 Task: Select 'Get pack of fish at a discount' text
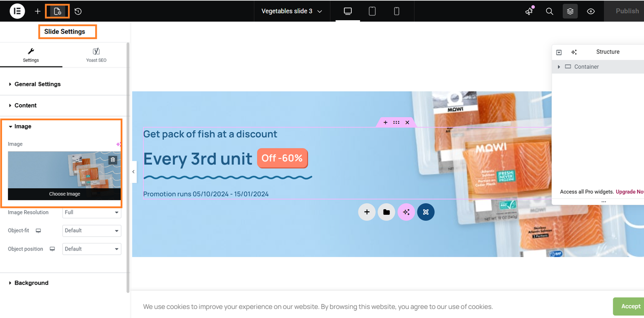[210, 134]
